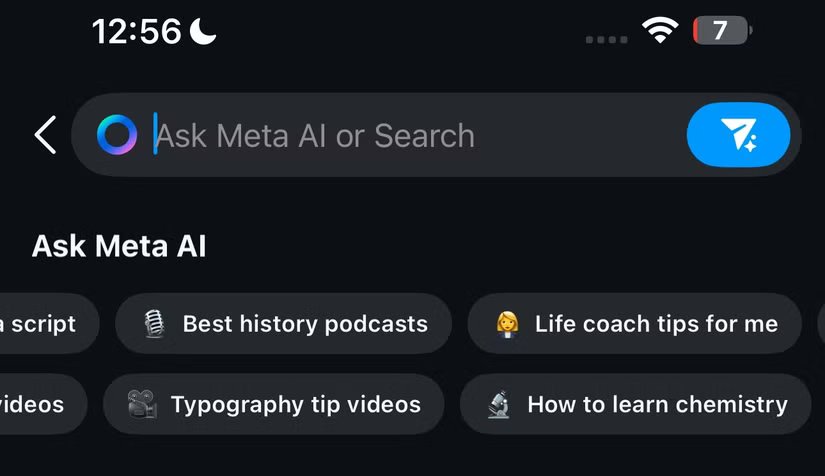The width and height of the screenshot is (825, 476).
Task: Tap the movie camera emoji icon
Action: pos(141,405)
